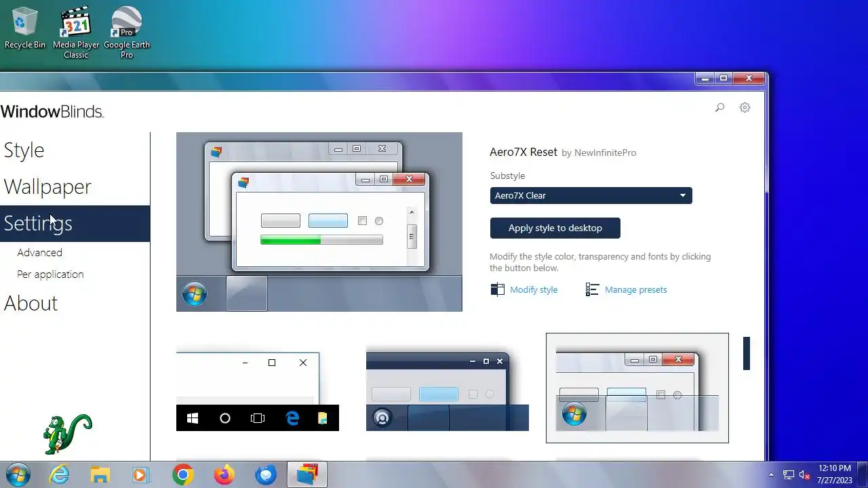
Task: Launch Firefox from the taskbar
Action: (x=224, y=475)
